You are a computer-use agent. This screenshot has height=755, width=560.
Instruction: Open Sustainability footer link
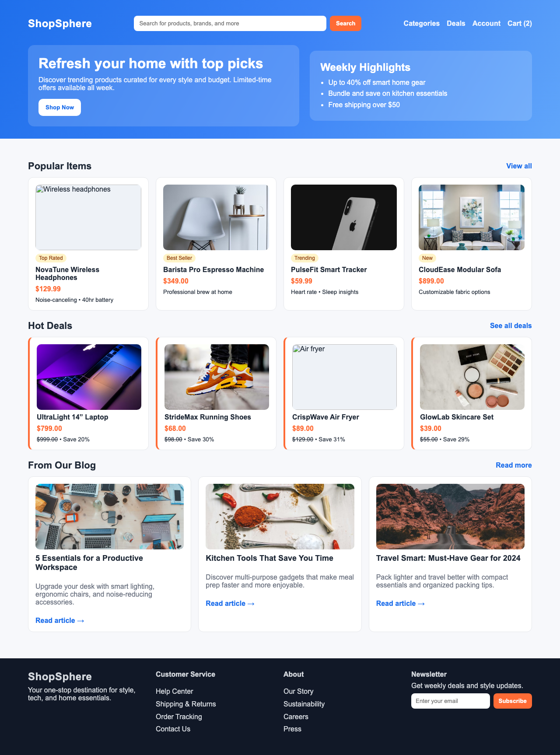point(304,704)
